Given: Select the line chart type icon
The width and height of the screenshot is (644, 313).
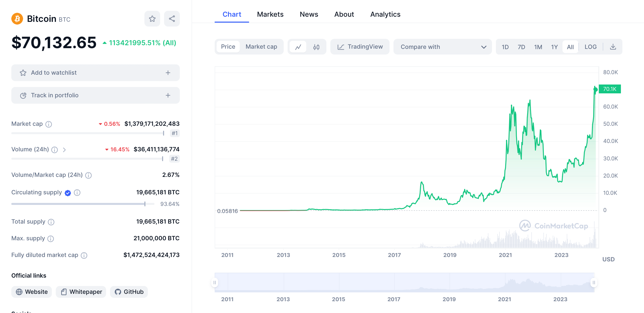Looking at the screenshot, I should [298, 47].
